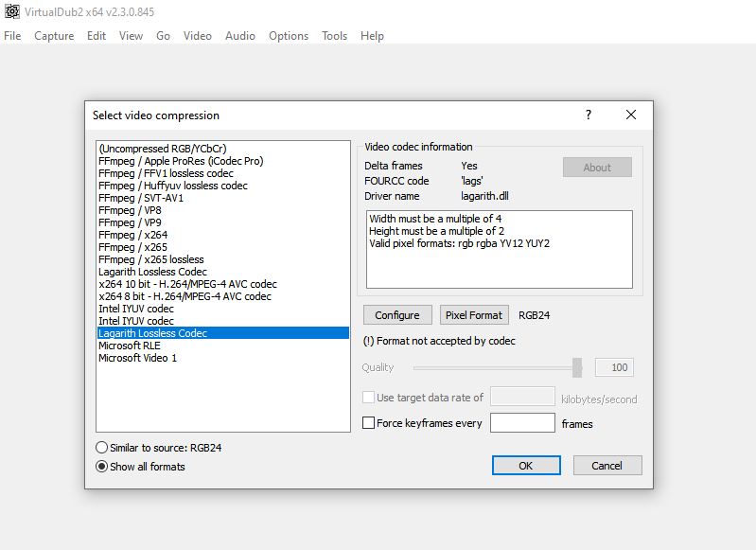The width and height of the screenshot is (756, 550).
Task: Select the Show all formats radio button
Action: 101,467
